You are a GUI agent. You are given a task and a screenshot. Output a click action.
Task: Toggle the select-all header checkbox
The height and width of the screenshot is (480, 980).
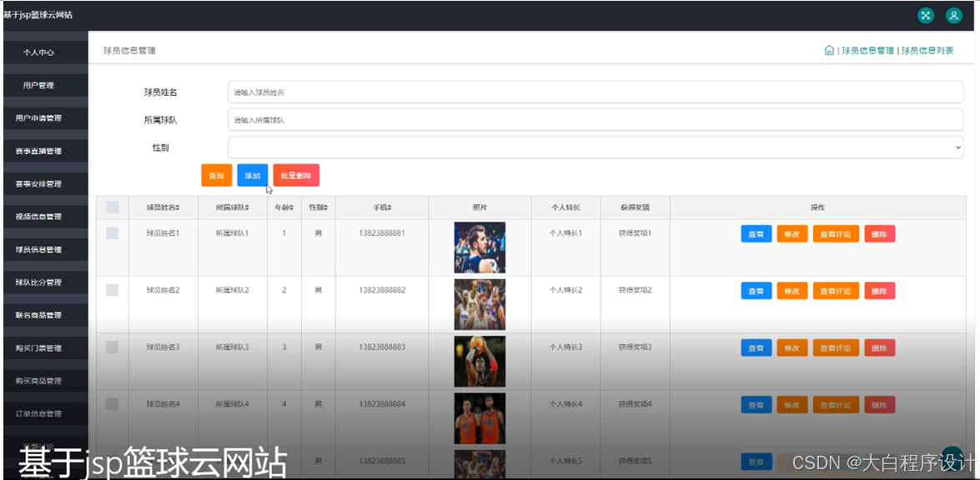tap(112, 207)
